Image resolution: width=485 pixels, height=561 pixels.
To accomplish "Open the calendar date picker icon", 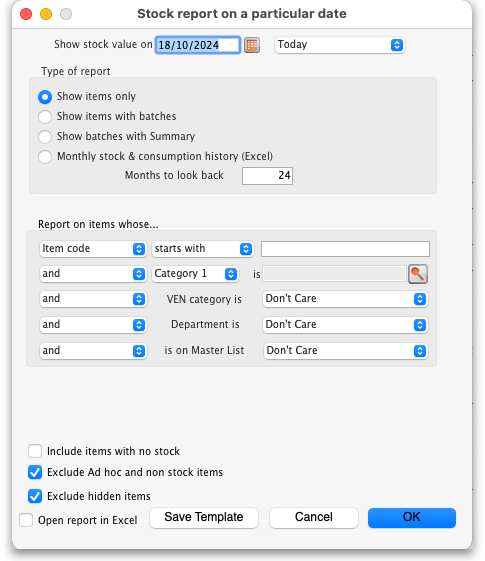I will pyautogui.click(x=252, y=45).
